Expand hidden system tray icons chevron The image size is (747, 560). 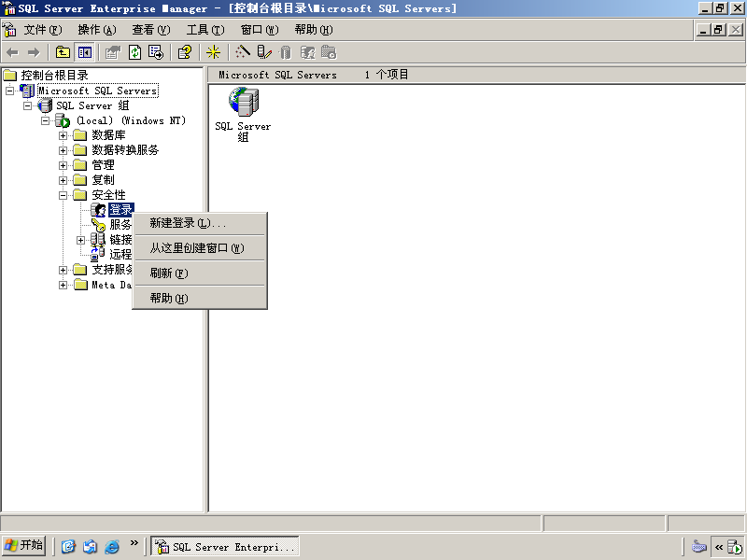click(x=719, y=547)
